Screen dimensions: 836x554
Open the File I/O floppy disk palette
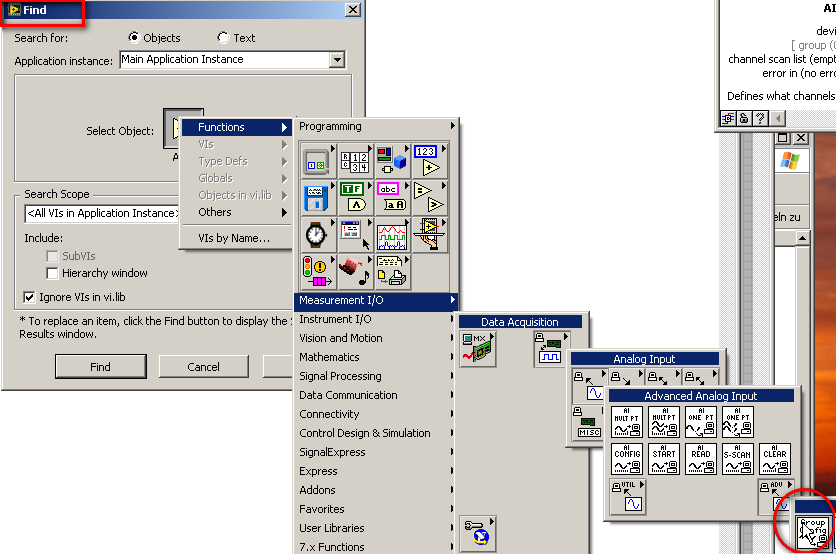(318, 198)
